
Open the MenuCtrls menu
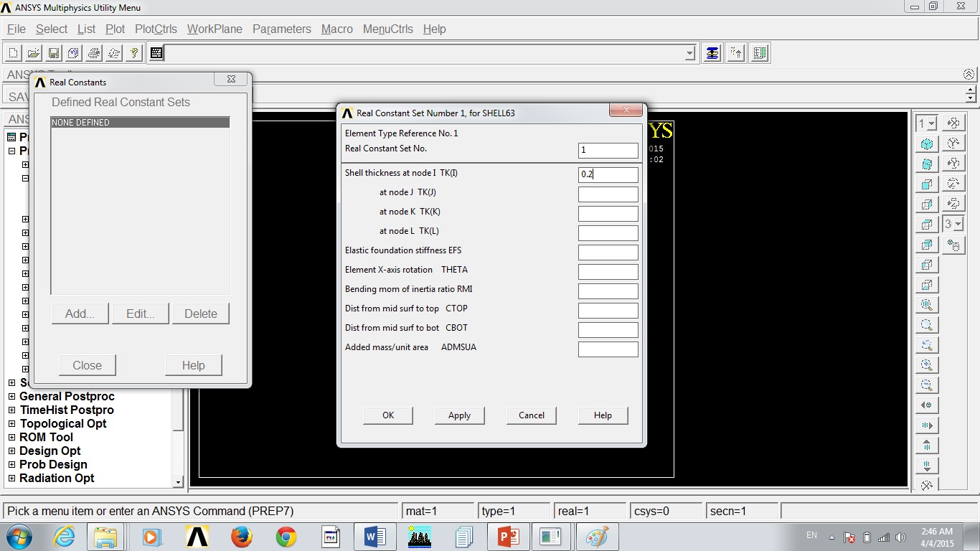(388, 29)
